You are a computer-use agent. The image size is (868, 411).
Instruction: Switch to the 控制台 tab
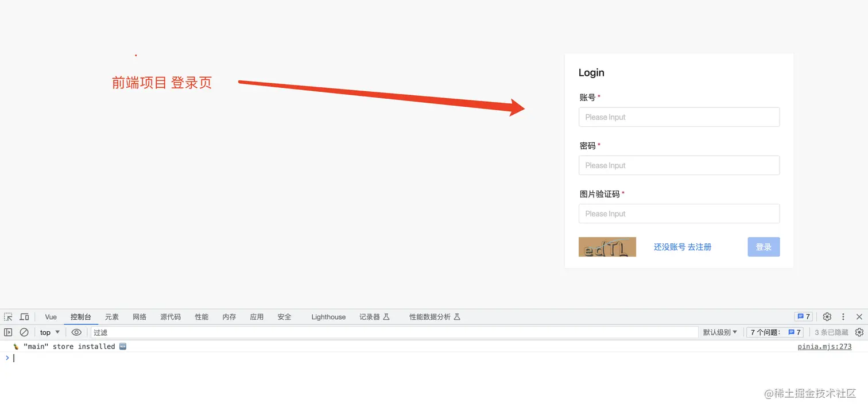(81, 317)
